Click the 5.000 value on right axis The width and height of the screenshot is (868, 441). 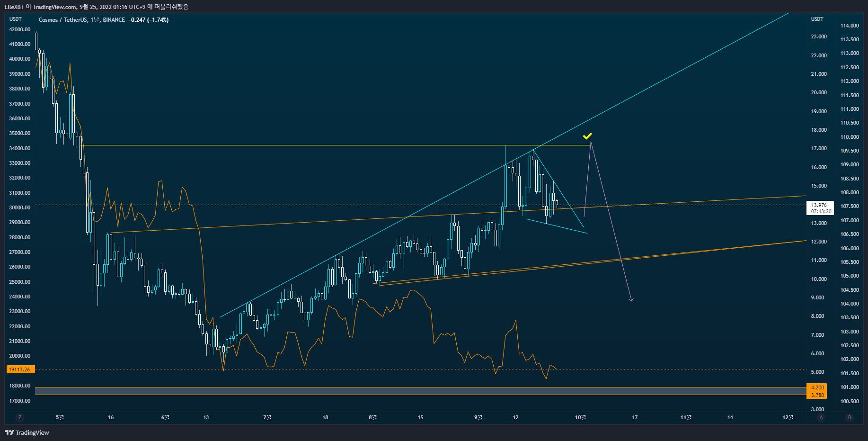pos(817,372)
